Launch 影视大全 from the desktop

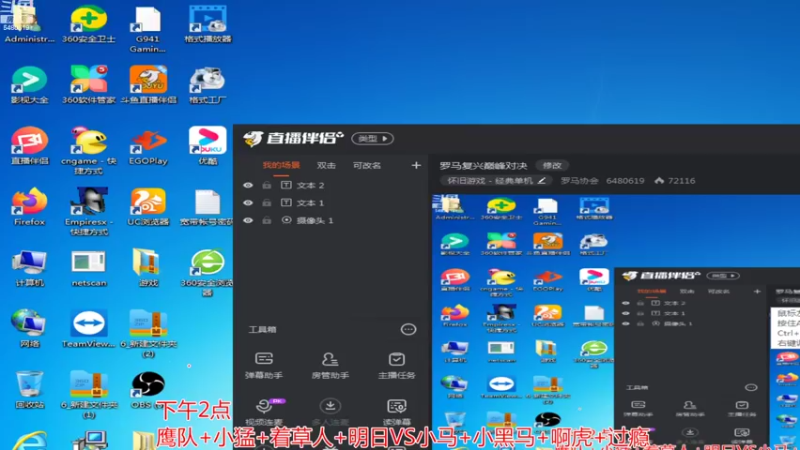[x=30, y=85]
